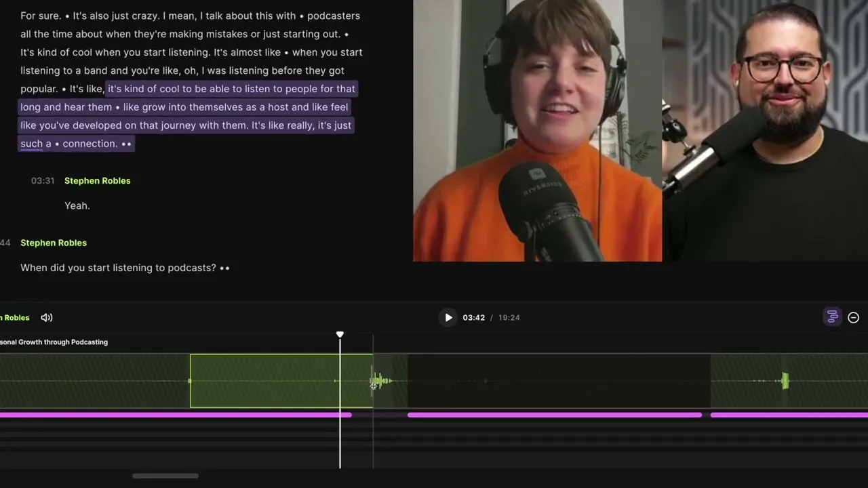Viewport: 868px width, 488px height.
Task: Select the transcript line "Yeah."
Action: 77,205
